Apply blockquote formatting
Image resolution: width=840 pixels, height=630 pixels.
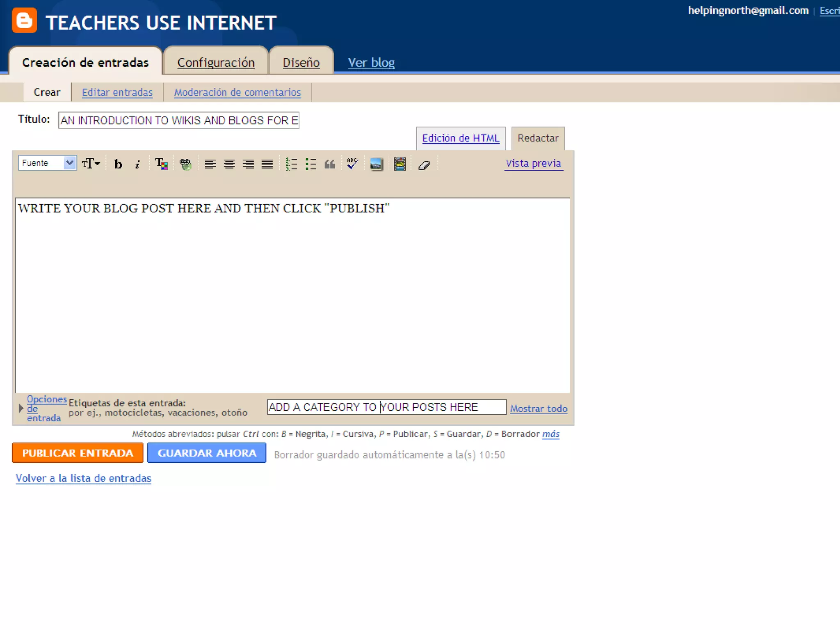tap(330, 164)
